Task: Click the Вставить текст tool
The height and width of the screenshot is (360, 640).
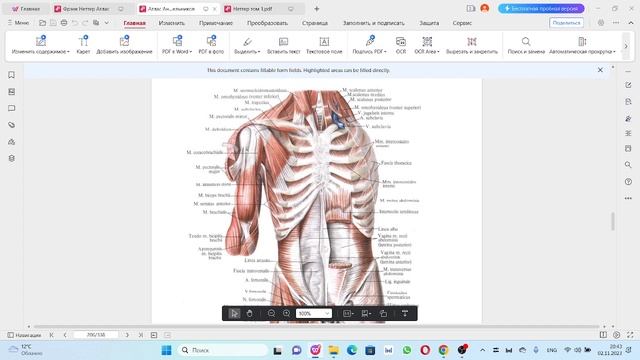Action: pyautogui.click(x=284, y=45)
